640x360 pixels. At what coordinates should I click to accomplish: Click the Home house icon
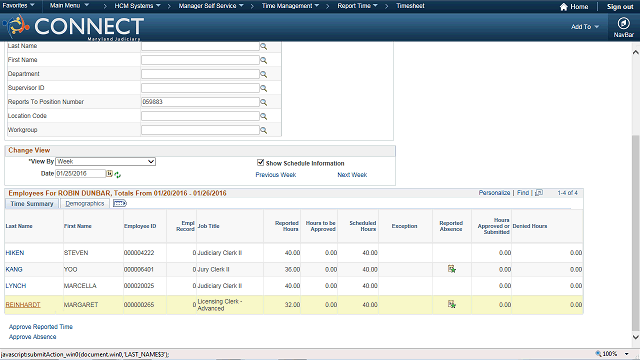[564, 7]
